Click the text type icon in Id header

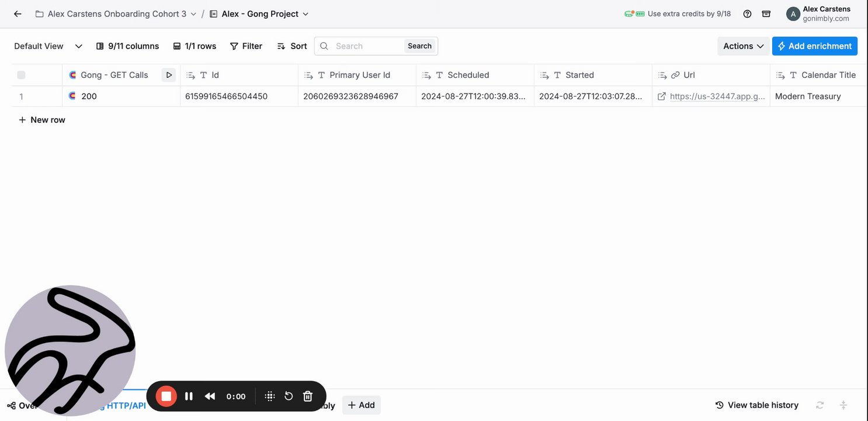point(203,75)
